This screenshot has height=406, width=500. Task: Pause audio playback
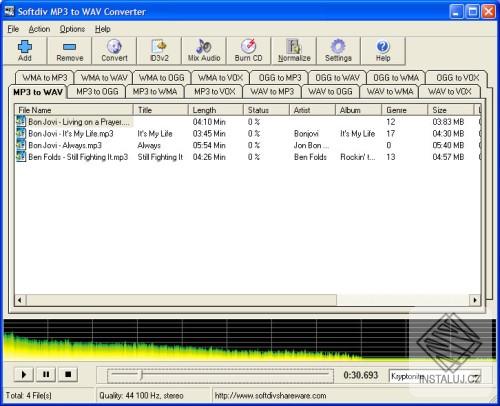click(46, 375)
